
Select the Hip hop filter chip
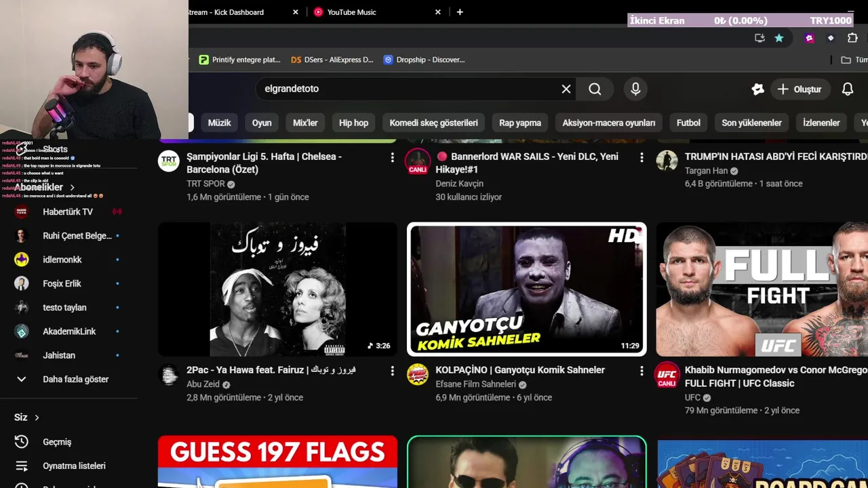click(353, 123)
